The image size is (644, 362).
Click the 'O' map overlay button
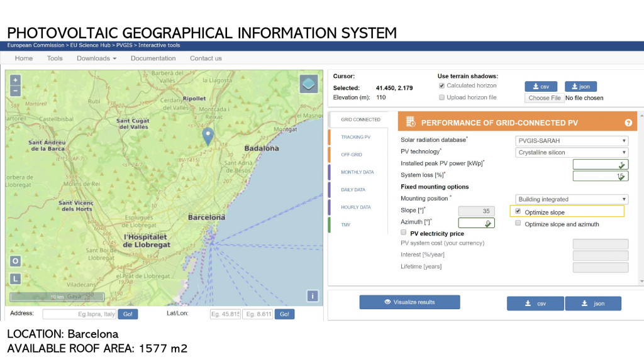point(16,261)
